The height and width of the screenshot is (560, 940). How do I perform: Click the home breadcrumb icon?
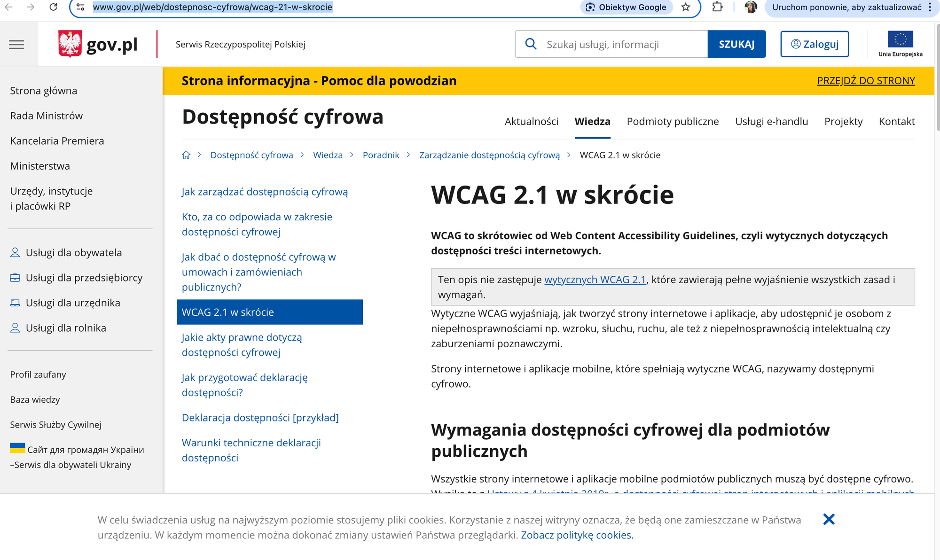point(186,155)
